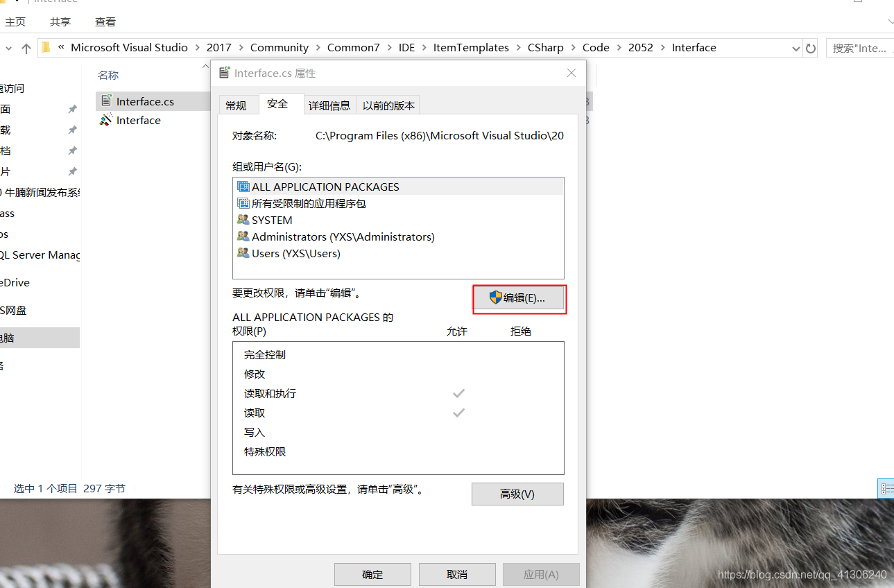This screenshot has width=894, height=588.
Task: Select the Interface template file in Explorer
Action: [138, 120]
